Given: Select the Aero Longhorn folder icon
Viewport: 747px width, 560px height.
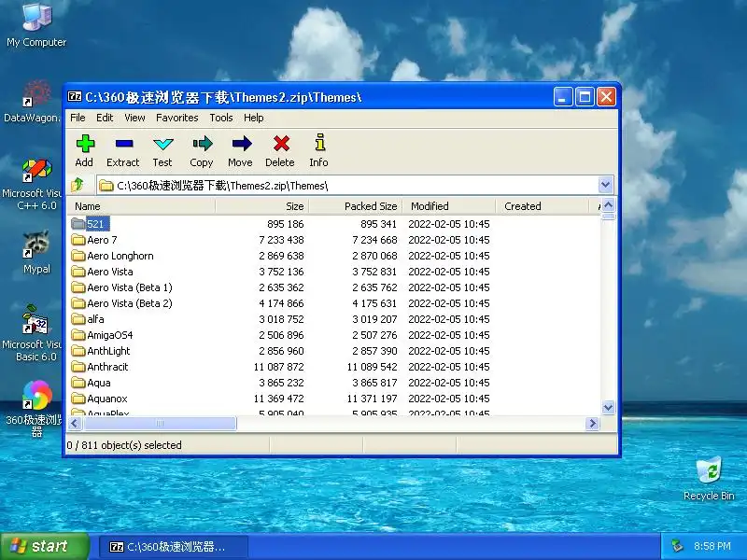Looking at the screenshot, I should click(x=78, y=256).
